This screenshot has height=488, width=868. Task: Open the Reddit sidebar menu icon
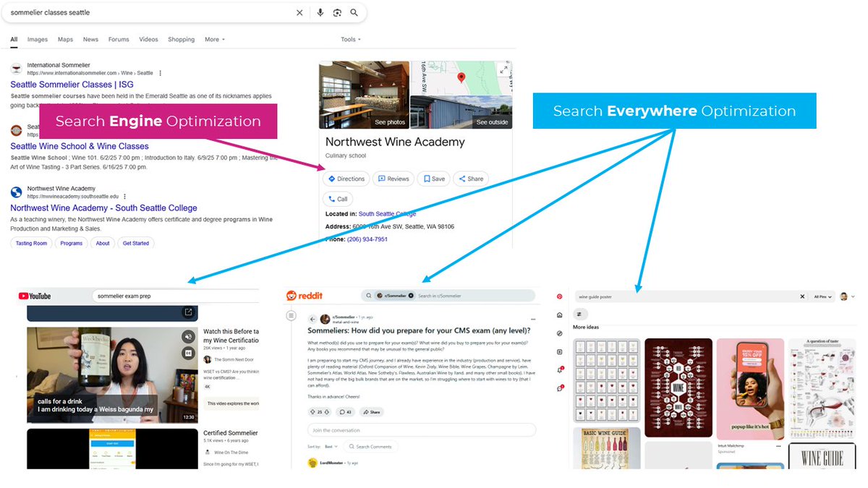pos(292,316)
